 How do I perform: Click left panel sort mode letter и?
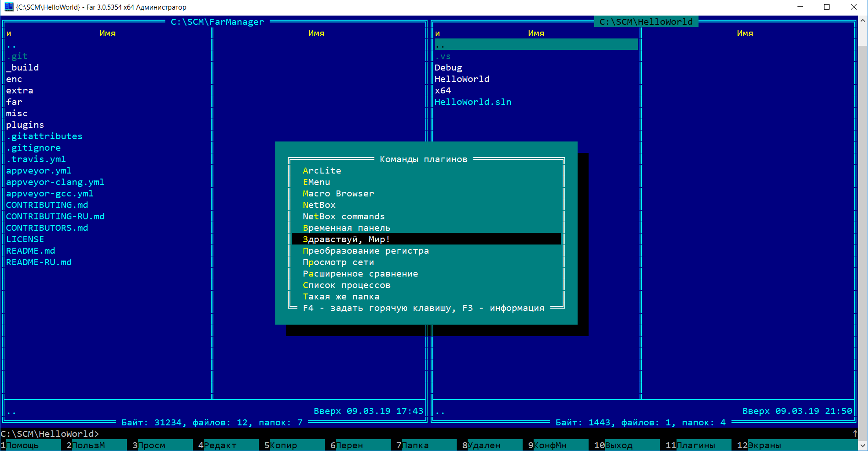pos(9,33)
